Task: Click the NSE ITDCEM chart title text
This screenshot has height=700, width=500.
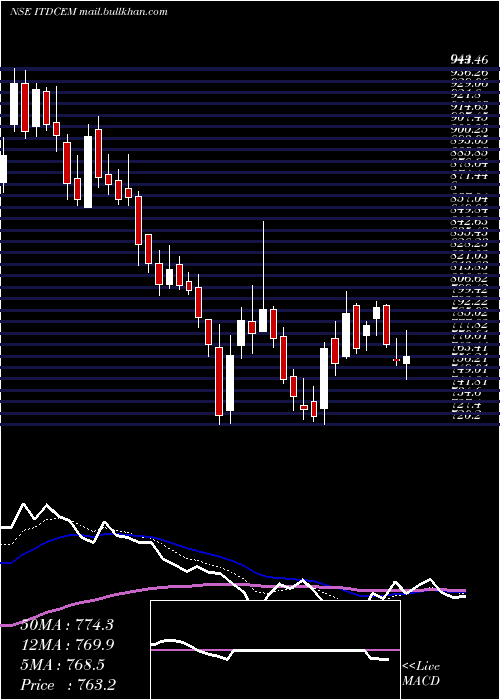Action: pyautogui.click(x=43, y=12)
